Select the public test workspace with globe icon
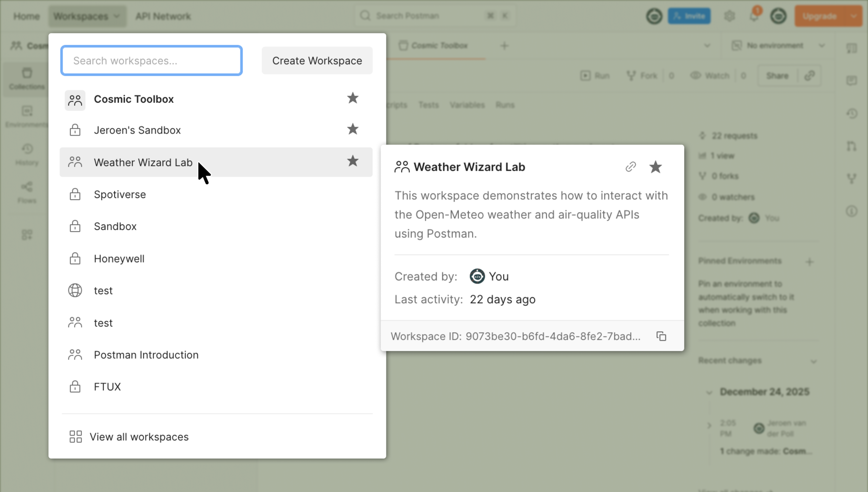868x492 pixels. click(103, 291)
